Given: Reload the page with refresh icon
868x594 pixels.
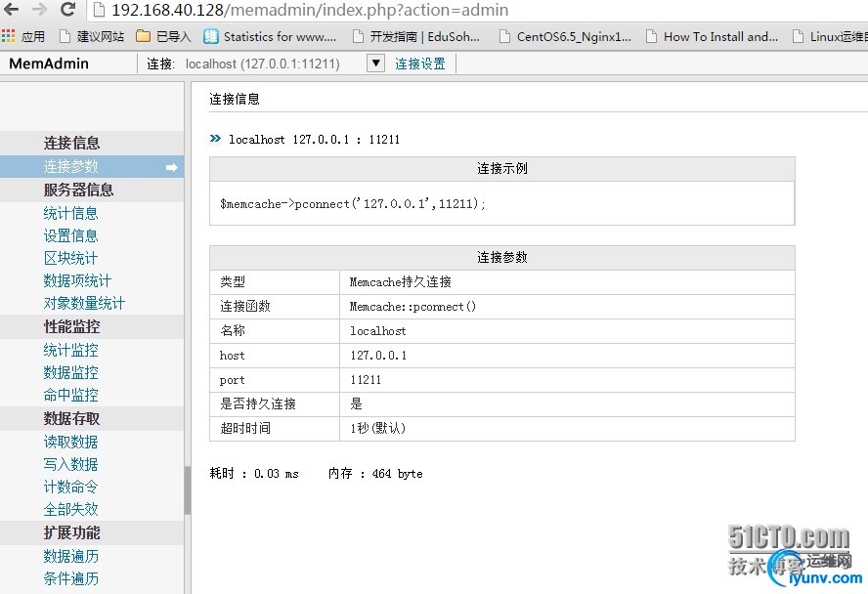Looking at the screenshot, I should (67, 10).
